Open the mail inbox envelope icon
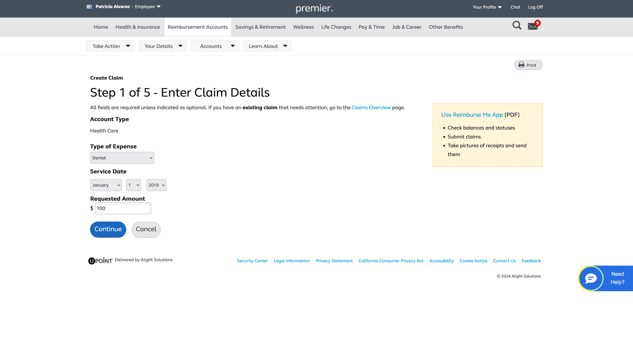The image size is (633, 364). pos(533,26)
